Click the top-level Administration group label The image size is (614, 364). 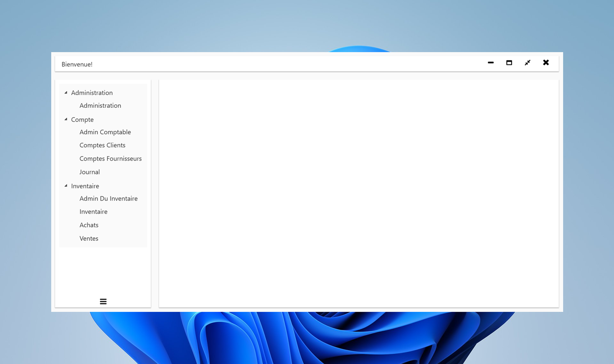[x=92, y=93]
